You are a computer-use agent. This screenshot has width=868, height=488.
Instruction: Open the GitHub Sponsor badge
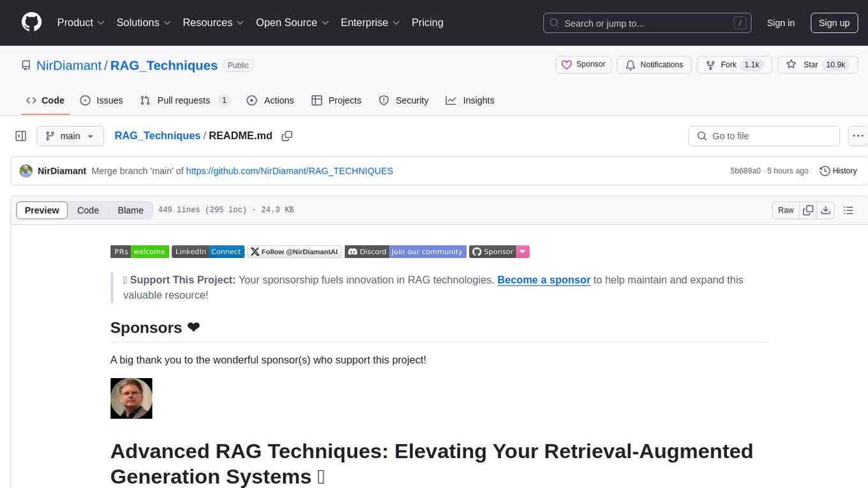coord(500,252)
